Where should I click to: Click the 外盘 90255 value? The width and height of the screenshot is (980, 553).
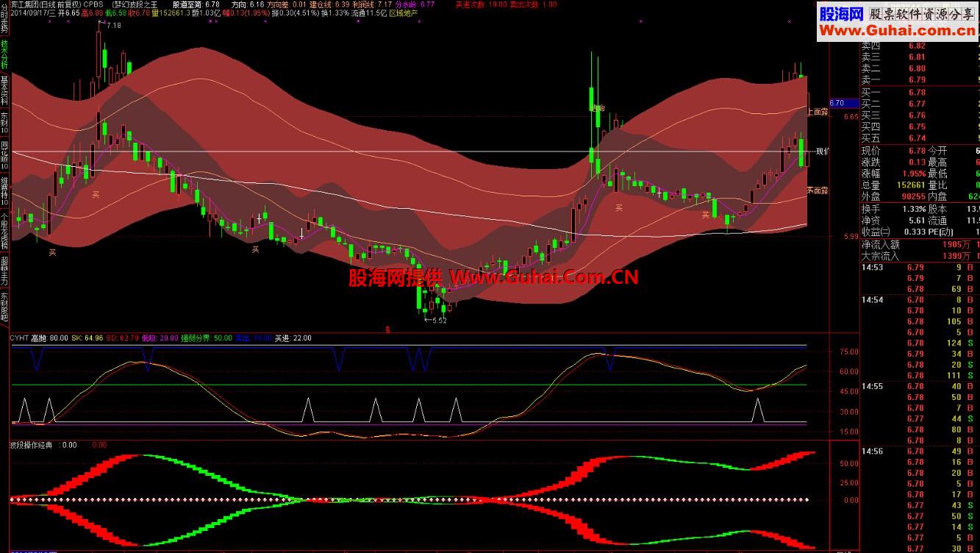click(x=914, y=196)
